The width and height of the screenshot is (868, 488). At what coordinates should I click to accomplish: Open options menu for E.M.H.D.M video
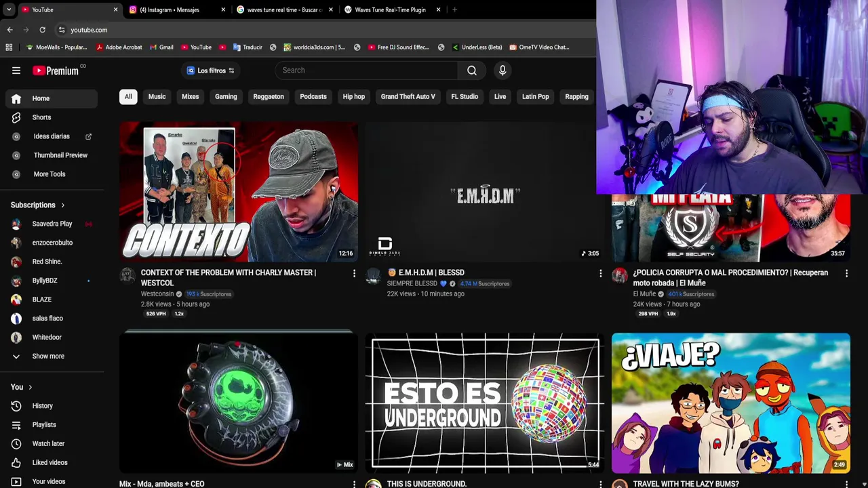coord(600,273)
